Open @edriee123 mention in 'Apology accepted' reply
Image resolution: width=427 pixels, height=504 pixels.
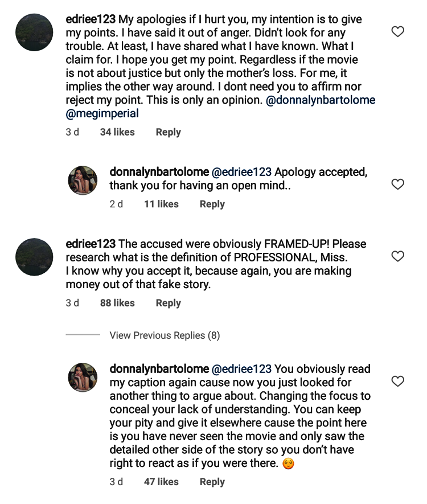[241, 172]
